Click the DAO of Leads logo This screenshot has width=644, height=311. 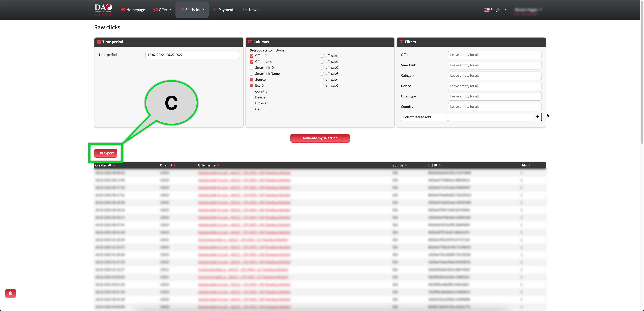point(103,10)
